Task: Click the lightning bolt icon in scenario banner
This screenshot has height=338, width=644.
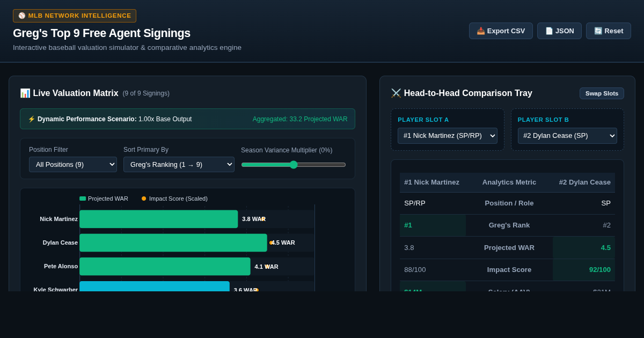Action: (32, 119)
